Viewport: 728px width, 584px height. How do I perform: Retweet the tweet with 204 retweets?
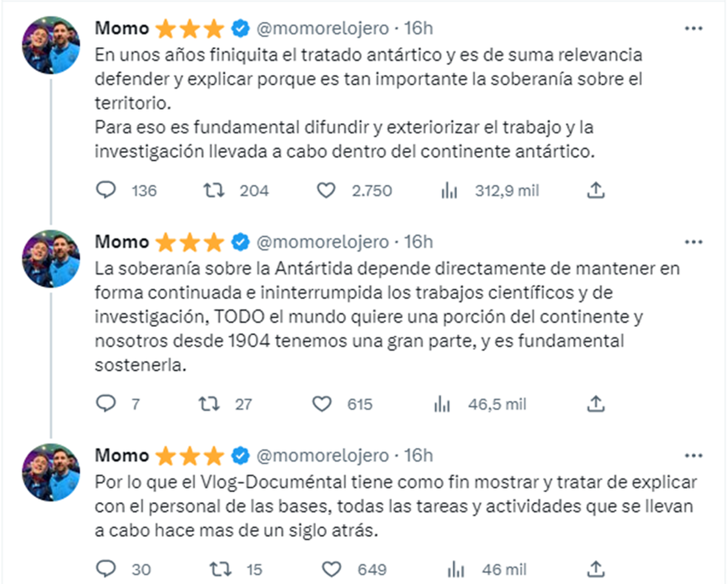tap(214, 191)
